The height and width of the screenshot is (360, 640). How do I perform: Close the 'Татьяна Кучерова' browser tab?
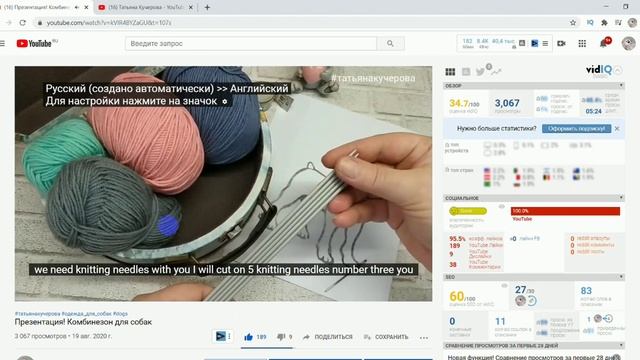click(190, 7)
